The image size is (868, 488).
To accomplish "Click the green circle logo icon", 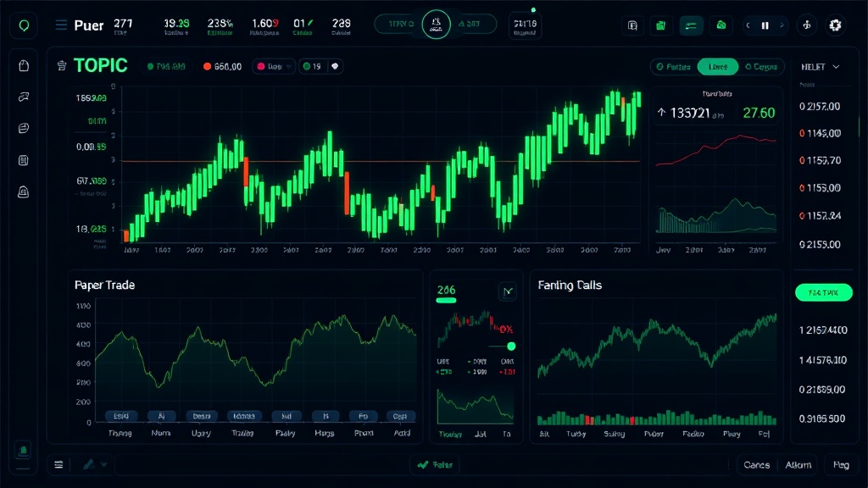I will pyautogui.click(x=24, y=25).
